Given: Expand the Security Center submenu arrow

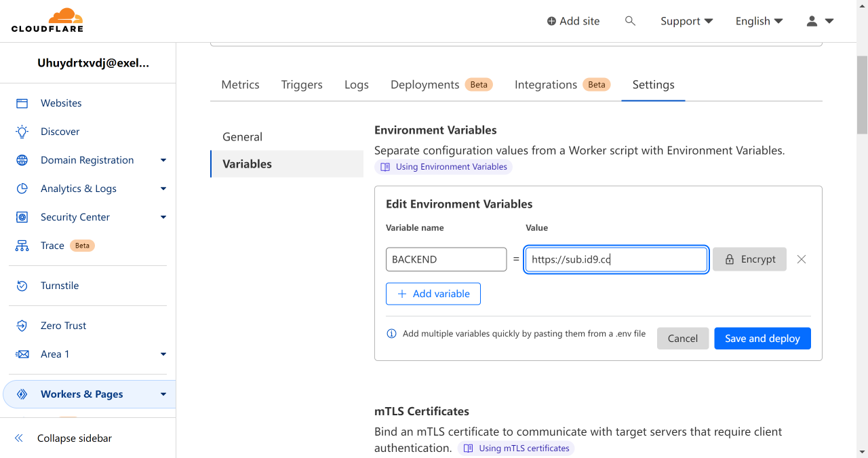Looking at the screenshot, I should pos(163,217).
